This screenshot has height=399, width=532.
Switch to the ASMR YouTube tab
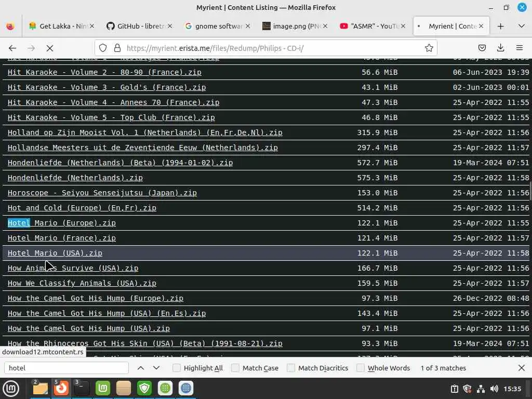(x=373, y=26)
